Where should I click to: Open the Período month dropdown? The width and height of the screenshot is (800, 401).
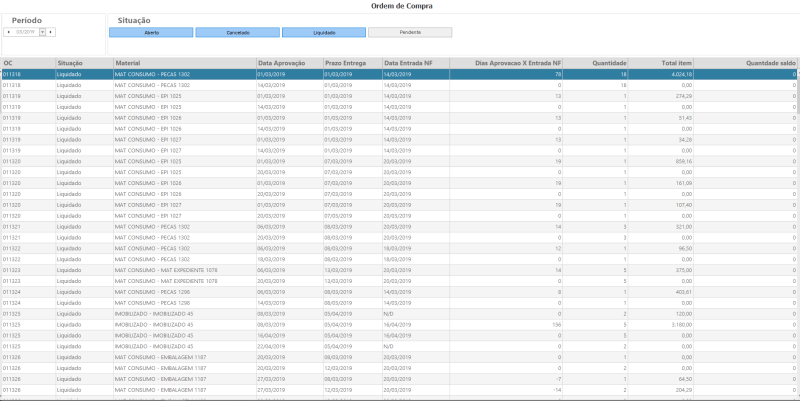tap(42, 32)
